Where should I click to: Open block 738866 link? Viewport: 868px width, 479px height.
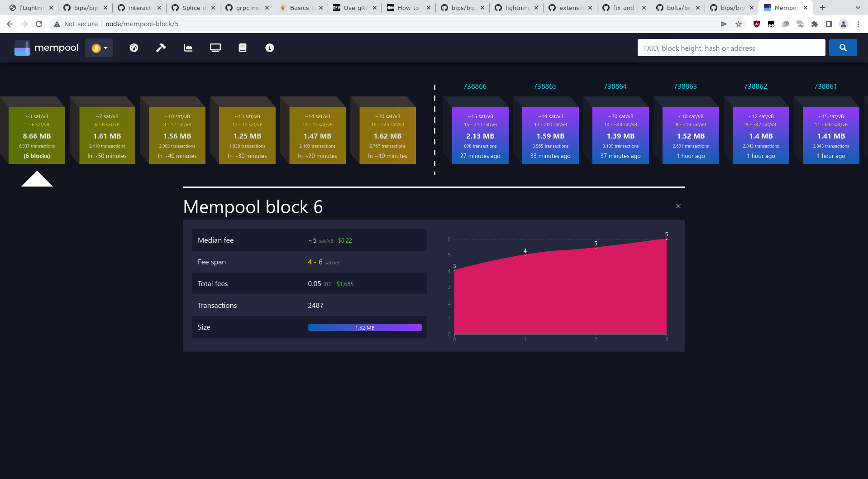(475, 86)
